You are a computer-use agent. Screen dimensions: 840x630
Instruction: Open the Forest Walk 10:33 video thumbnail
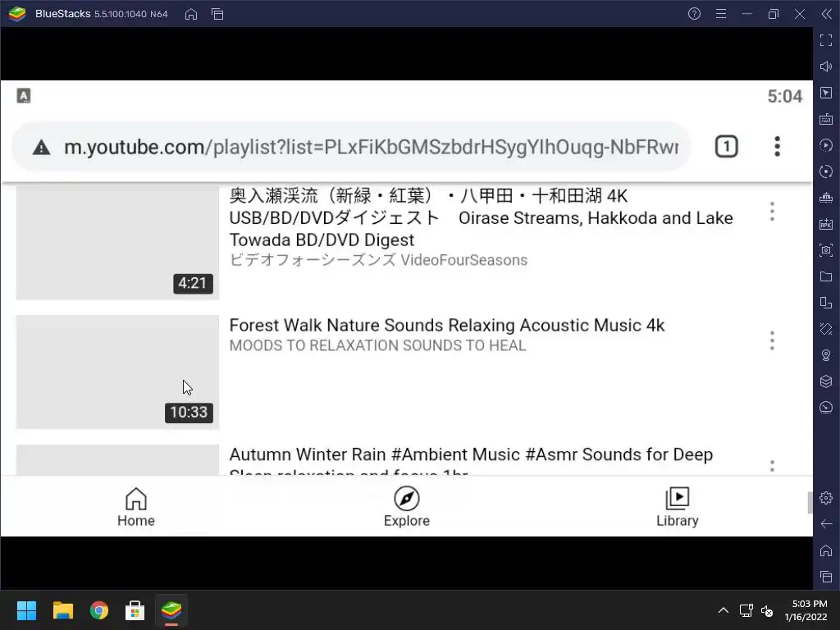117,372
